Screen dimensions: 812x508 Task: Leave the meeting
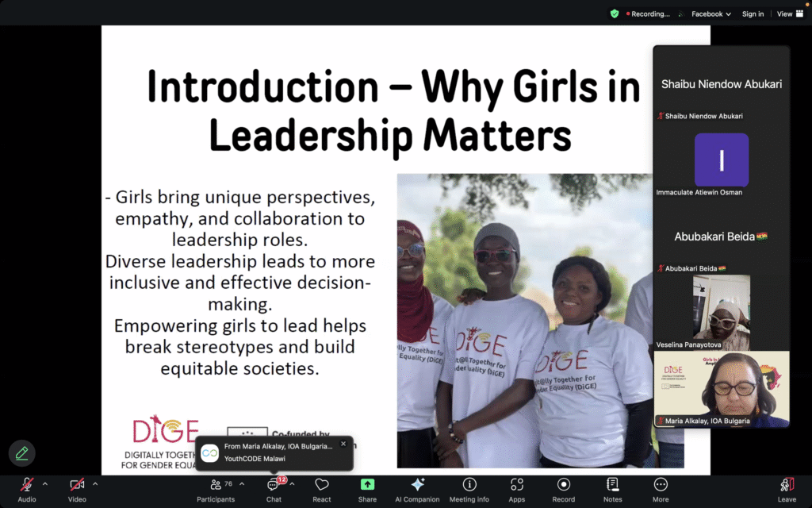[x=787, y=485]
